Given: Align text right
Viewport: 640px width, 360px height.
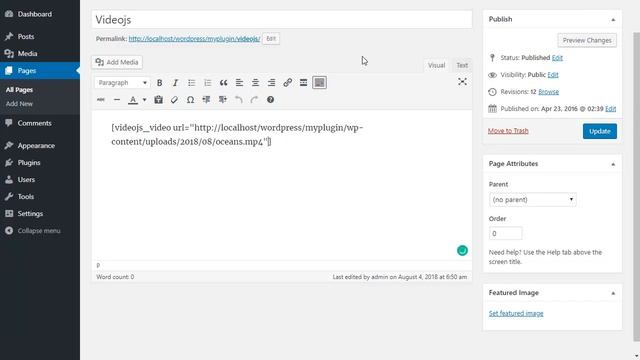Looking at the screenshot, I should point(271,83).
